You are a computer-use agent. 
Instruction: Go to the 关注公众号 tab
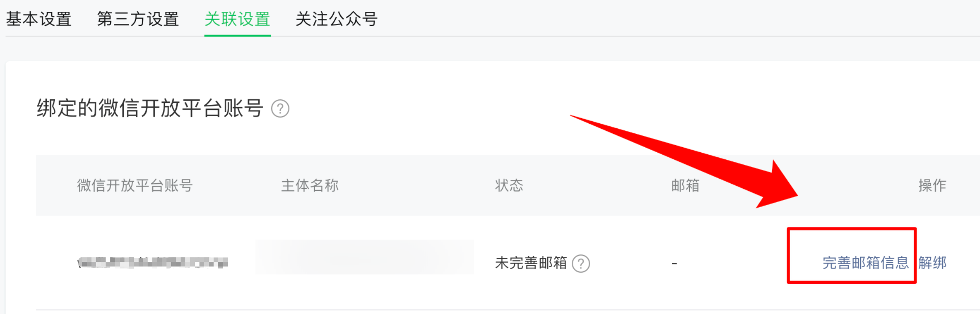[x=336, y=19]
